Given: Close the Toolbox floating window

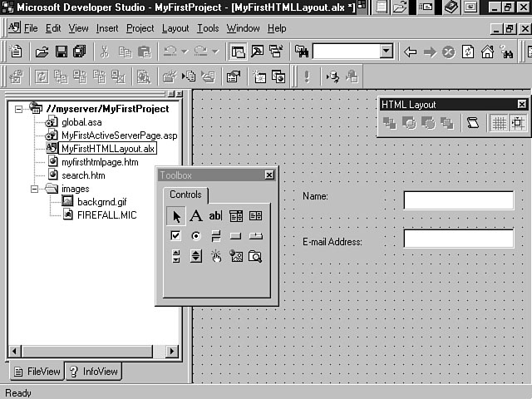Looking at the screenshot, I should click(269, 175).
